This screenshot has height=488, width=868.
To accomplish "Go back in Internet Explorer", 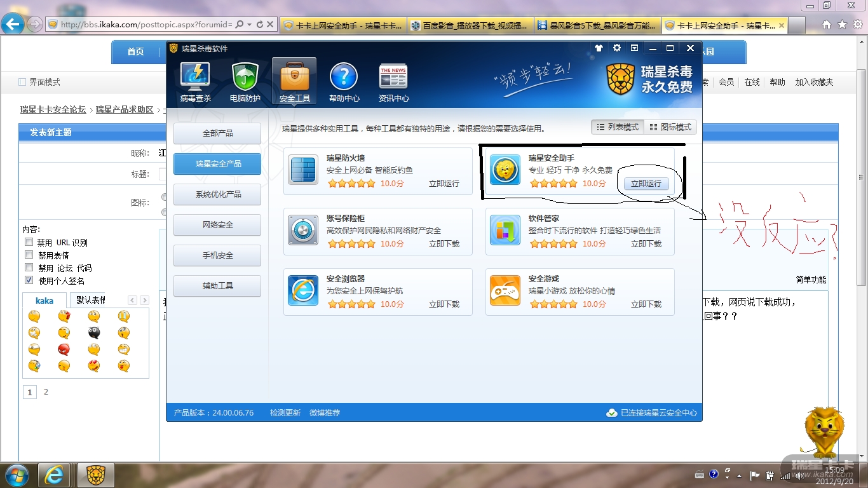I will point(13,24).
